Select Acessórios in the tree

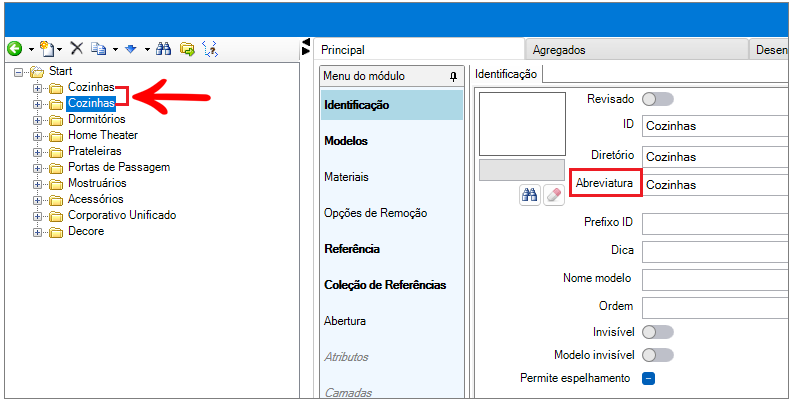(96, 199)
